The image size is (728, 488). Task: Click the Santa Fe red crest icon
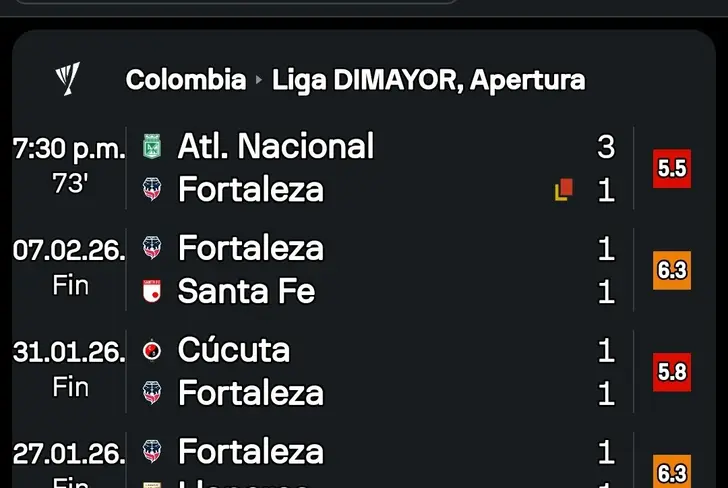click(152, 291)
